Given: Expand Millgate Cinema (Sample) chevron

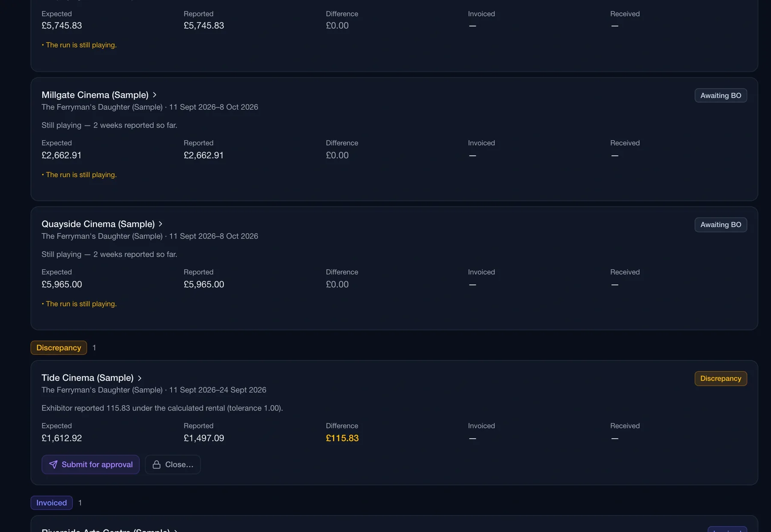Looking at the screenshot, I should (x=155, y=95).
